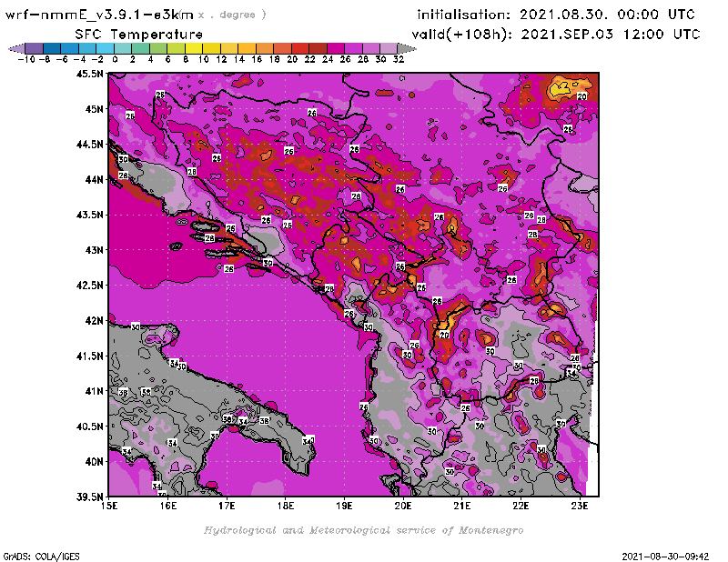Click the "42N" latitude label
The width and height of the screenshot is (728, 562).
[x=94, y=321]
